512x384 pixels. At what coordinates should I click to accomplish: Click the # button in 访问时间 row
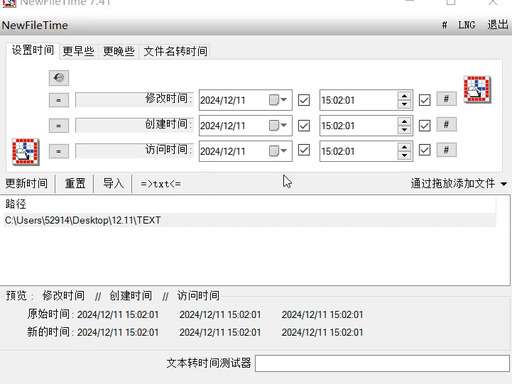coord(446,150)
